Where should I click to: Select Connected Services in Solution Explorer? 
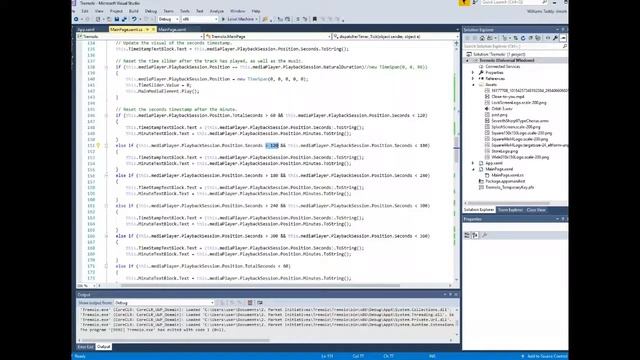click(502, 67)
